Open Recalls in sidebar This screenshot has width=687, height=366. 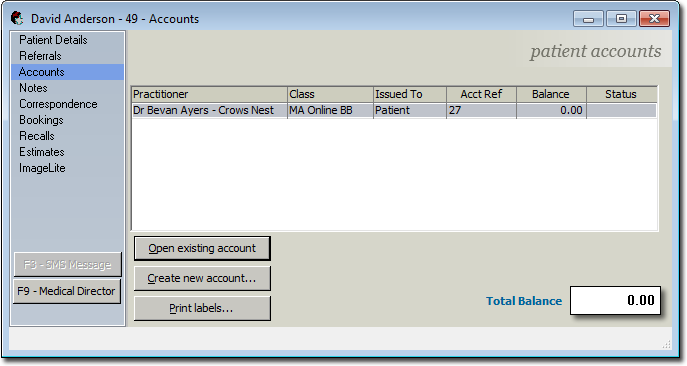coord(37,136)
